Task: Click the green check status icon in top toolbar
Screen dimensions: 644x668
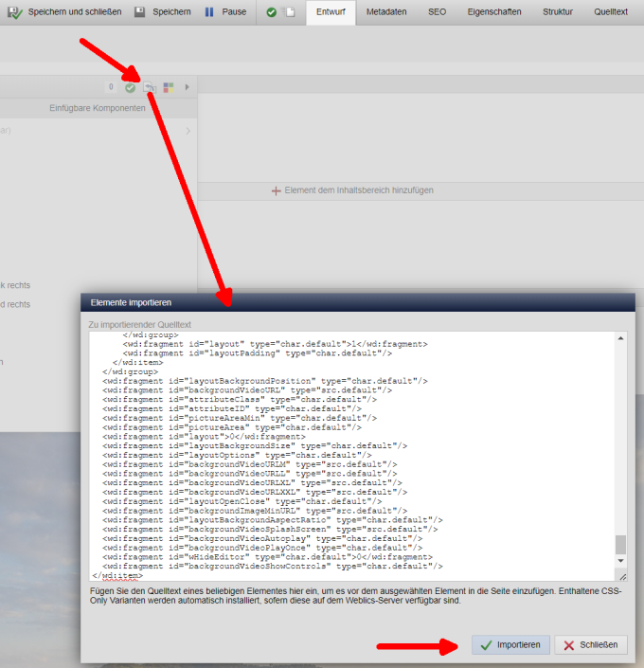Action: 272,12
